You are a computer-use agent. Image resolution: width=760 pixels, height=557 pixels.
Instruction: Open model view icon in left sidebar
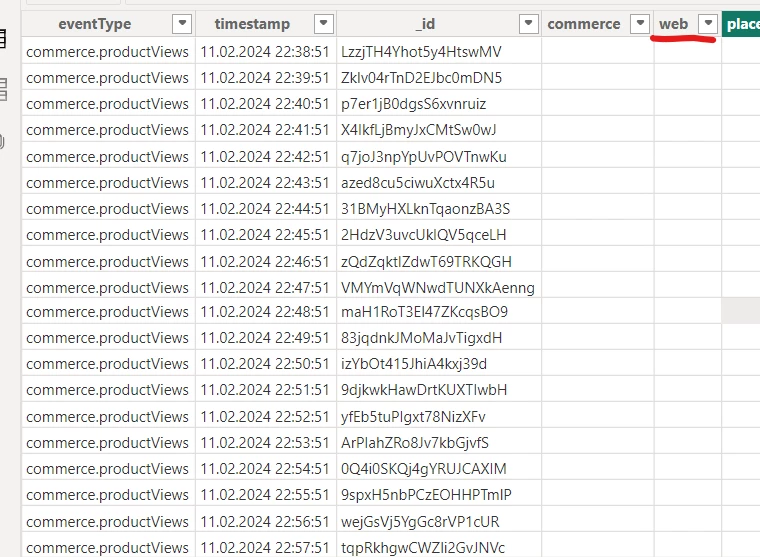click(3, 89)
